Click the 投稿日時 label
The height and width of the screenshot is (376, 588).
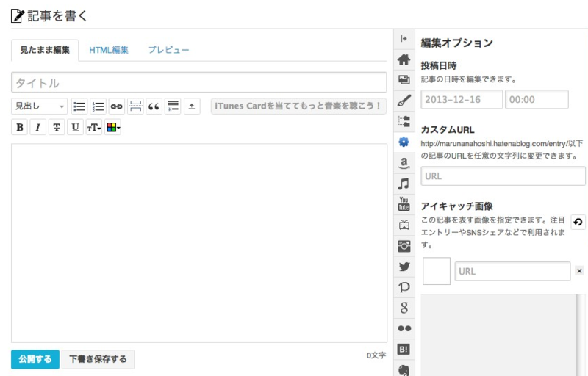[439, 65]
